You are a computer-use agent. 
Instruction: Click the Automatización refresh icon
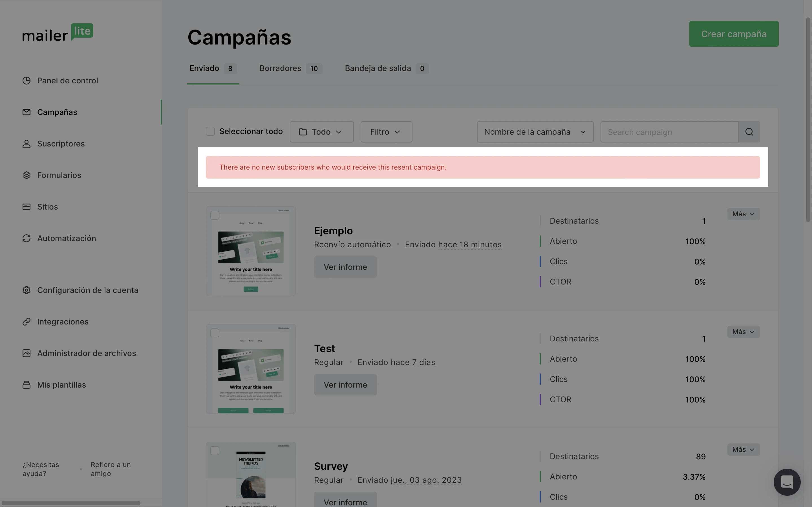click(27, 238)
